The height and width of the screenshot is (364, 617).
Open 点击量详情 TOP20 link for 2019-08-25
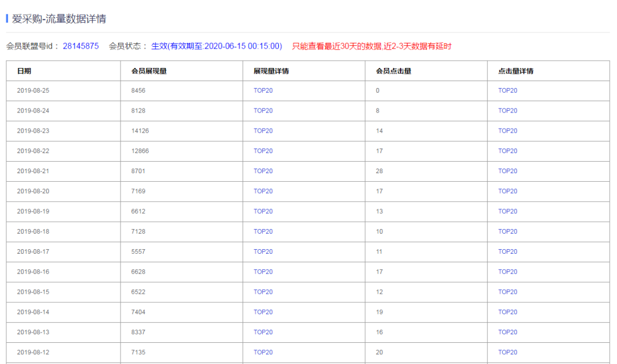(507, 90)
